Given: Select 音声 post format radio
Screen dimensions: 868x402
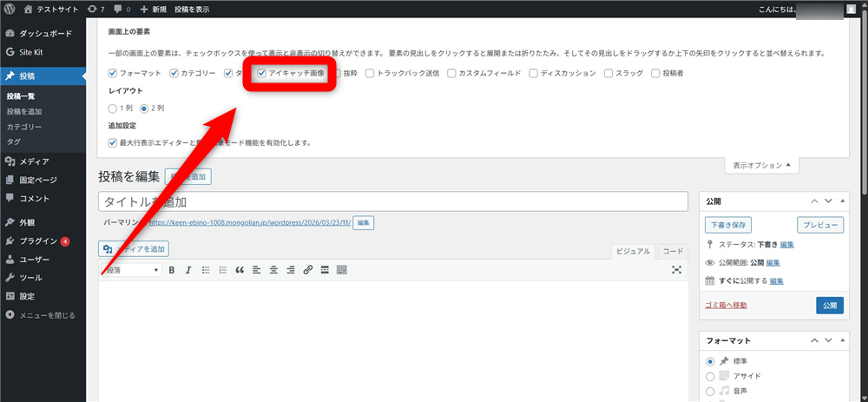Looking at the screenshot, I should click(710, 391).
